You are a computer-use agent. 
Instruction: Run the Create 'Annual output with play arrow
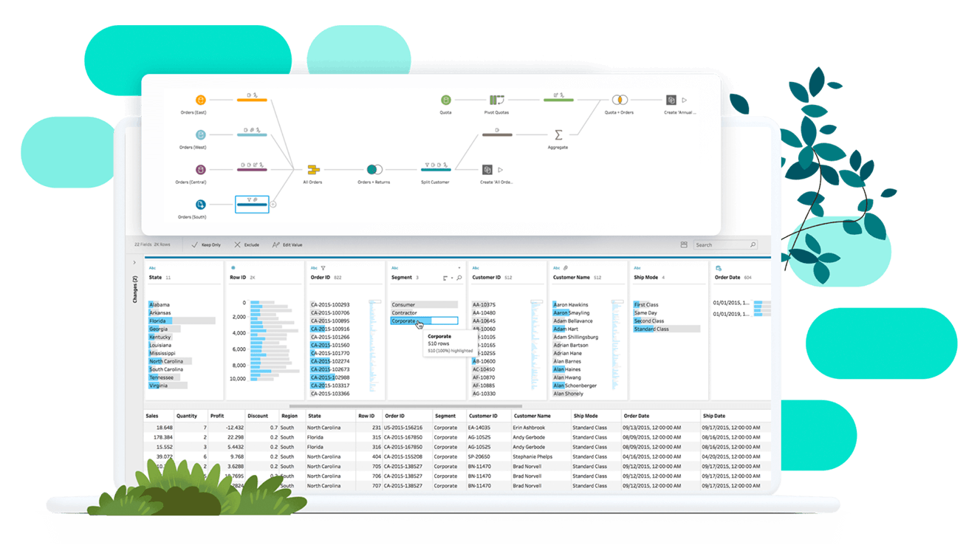tap(685, 100)
